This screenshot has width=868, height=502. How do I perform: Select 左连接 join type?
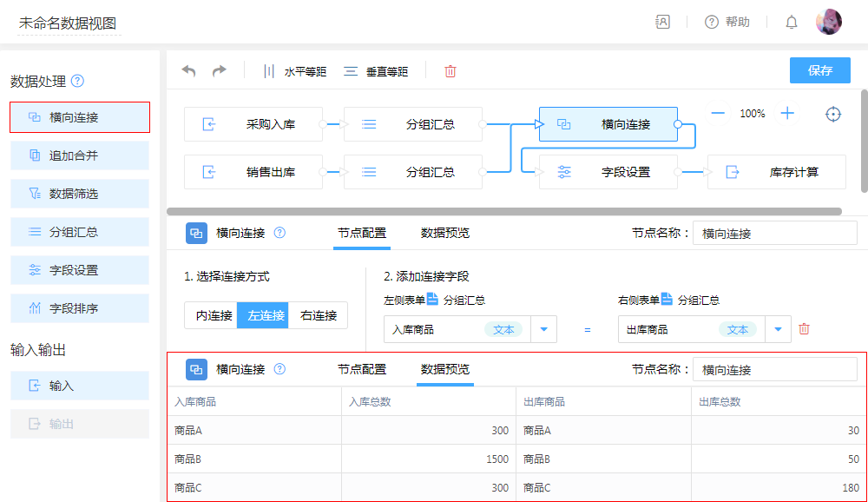tap(263, 315)
